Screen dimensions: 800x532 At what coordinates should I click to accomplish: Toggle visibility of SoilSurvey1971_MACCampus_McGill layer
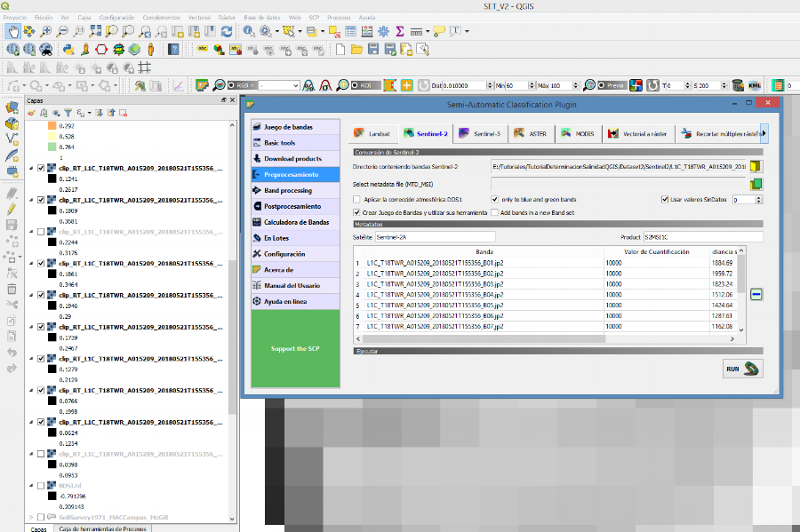pyautogui.click(x=41, y=517)
